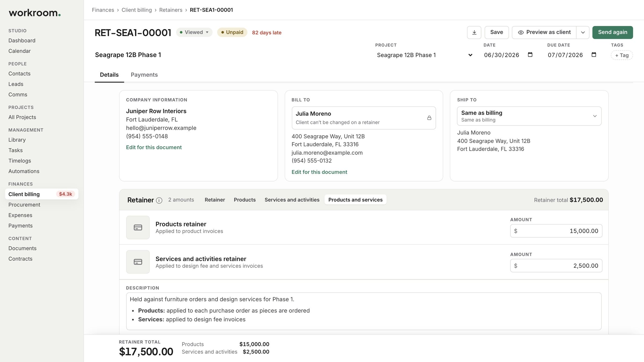644x362 pixels.
Task: Click Edit for this document under Company Information
Action: click(x=154, y=147)
